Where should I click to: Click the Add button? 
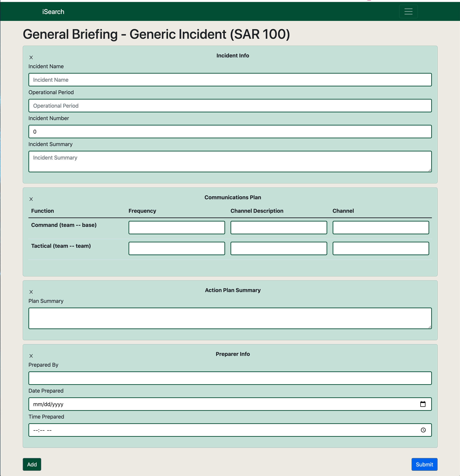coord(32,464)
